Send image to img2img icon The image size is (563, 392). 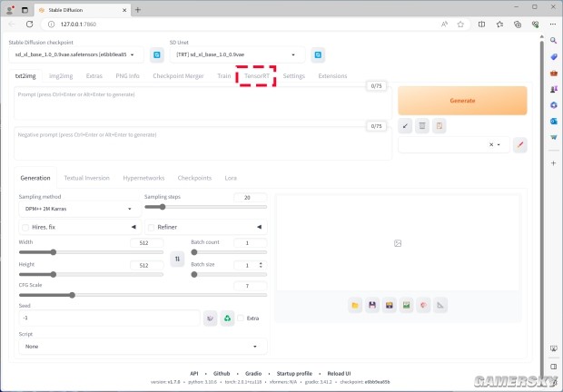[407, 305]
